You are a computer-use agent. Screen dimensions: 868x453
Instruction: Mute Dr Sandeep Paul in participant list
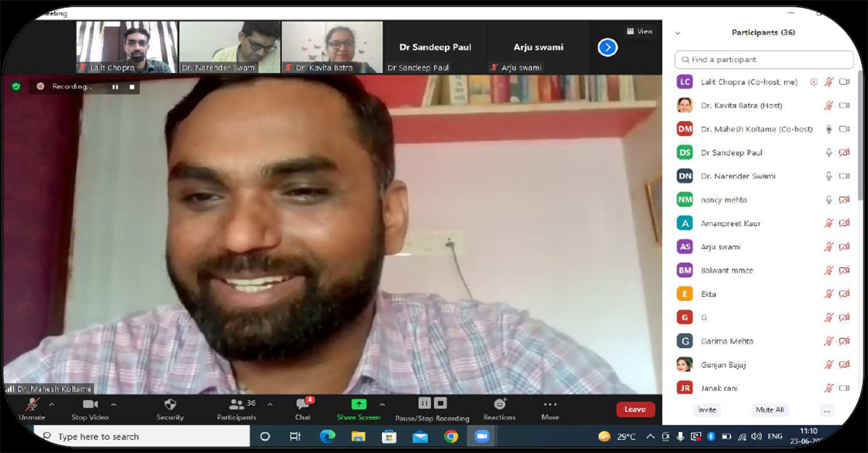829,153
